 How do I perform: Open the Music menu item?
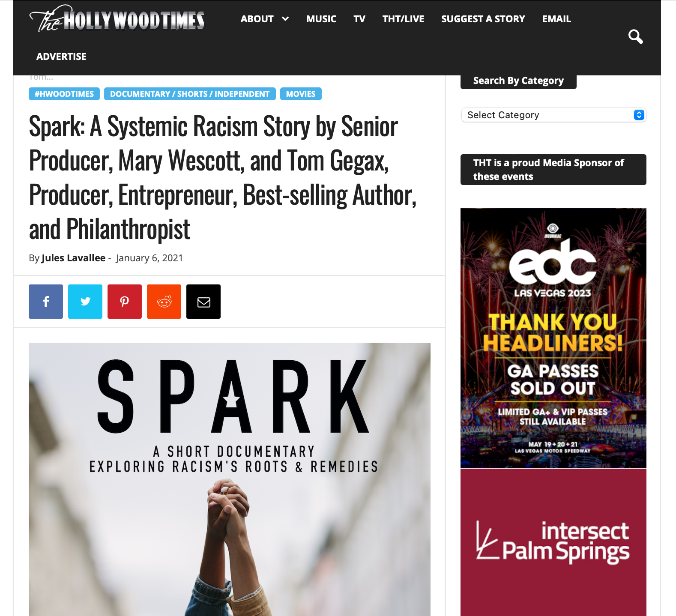(x=321, y=19)
